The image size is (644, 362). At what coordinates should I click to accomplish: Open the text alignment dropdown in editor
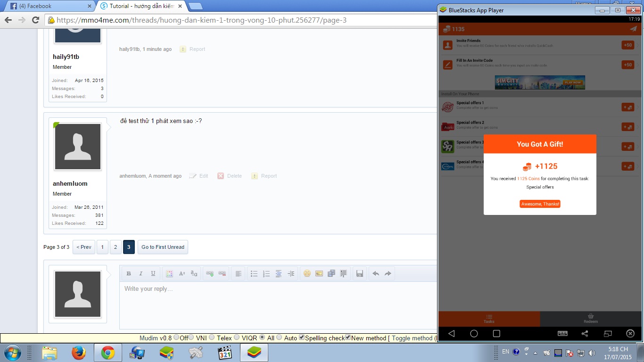[x=239, y=274]
